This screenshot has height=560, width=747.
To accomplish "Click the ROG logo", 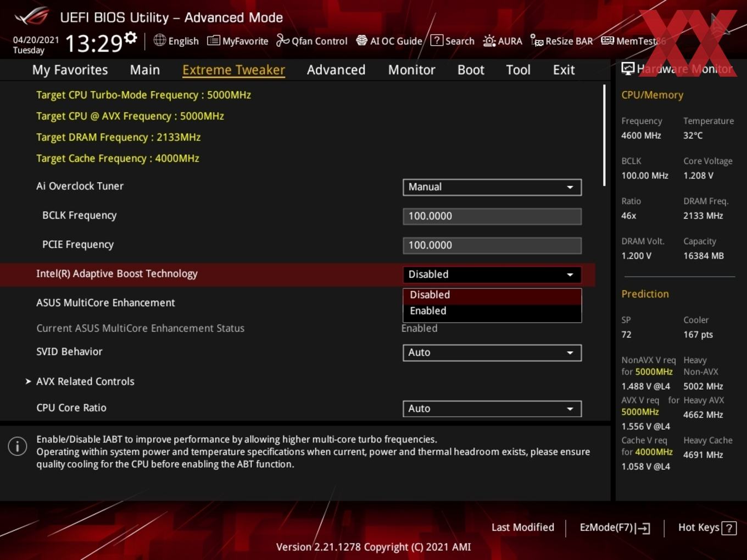I will pyautogui.click(x=32, y=16).
